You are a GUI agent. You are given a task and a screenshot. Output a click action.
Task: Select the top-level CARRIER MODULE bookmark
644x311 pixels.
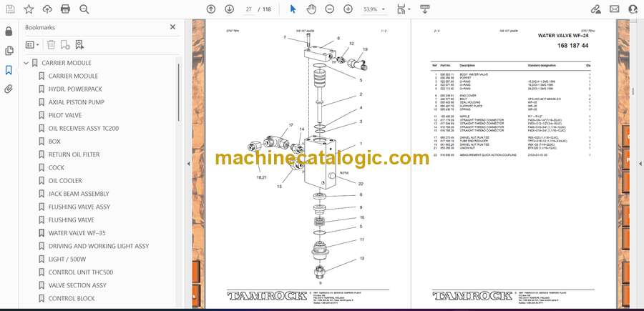coord(66,63)
